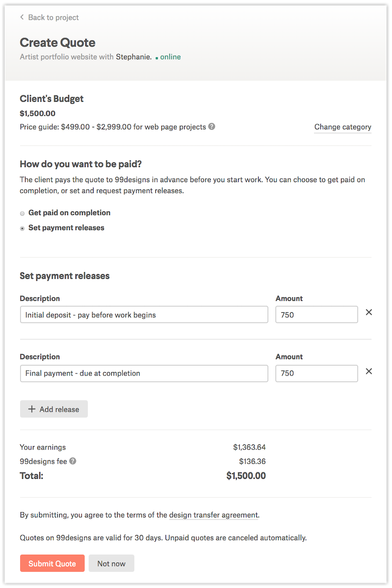
Task: Click the client name Stephanie
Action: tap(133, 57)
